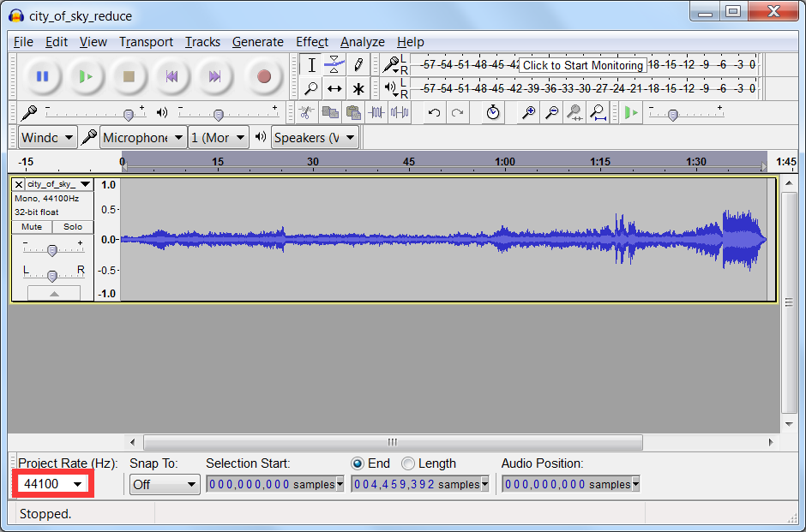Viewport: 806px width, 532px height.
Task: Solo the city_of_sky track
Action: tap(73, 227)
